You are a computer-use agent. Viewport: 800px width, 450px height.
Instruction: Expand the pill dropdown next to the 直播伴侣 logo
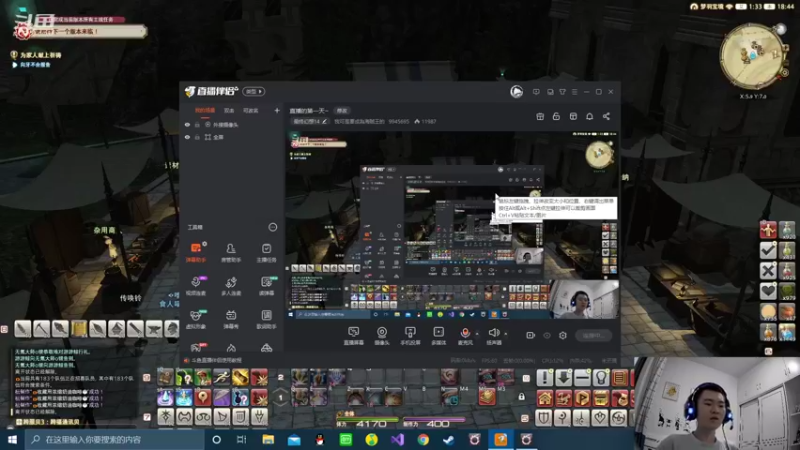coord(254,91)
